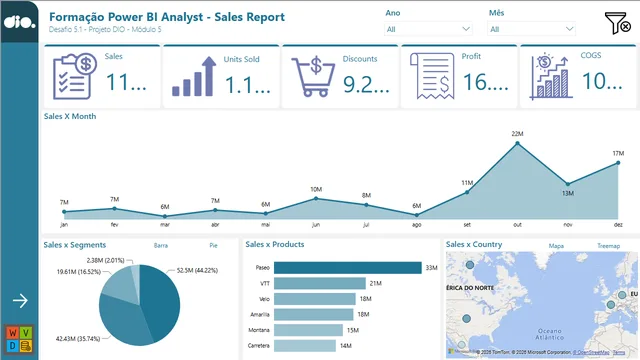Click the right arrow navigation icon
This screenshot has width=640, height=360.
tap(20, 301)
